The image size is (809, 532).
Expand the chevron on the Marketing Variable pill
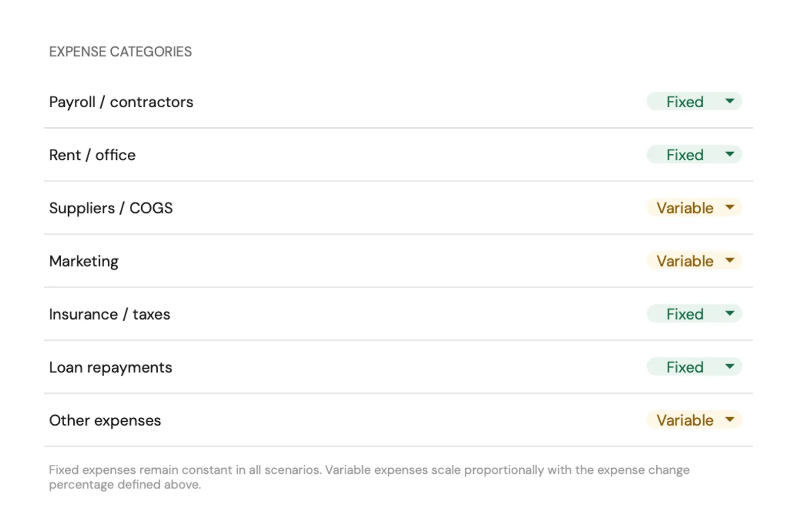[x=730, y=261]
